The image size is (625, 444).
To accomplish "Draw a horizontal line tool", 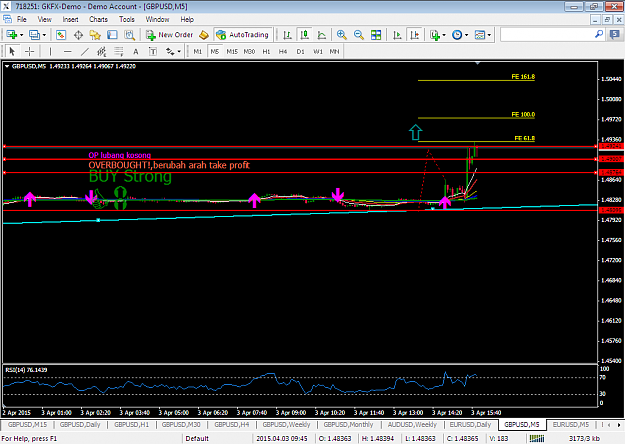I will click(67, 51).
